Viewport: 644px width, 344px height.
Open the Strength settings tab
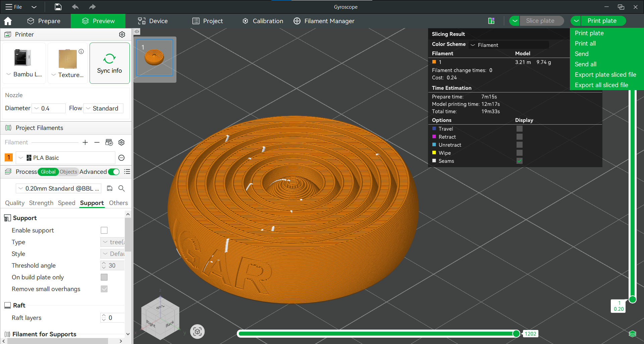(x=41, y=203)
